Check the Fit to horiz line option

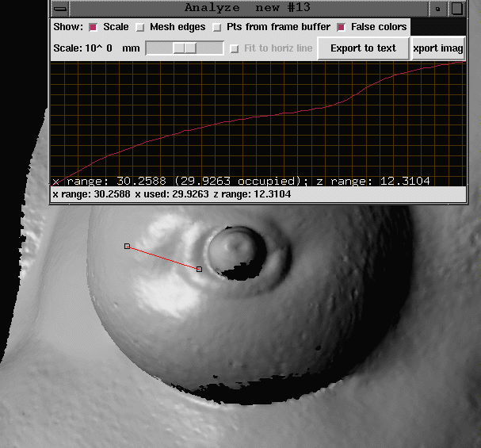235,48
